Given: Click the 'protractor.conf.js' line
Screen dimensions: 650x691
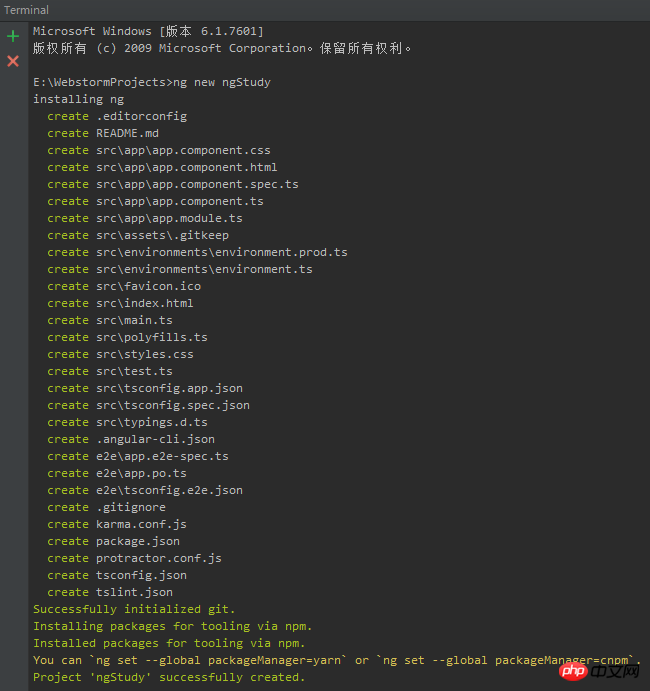Looking at the screenshot, I should (134, 558).
